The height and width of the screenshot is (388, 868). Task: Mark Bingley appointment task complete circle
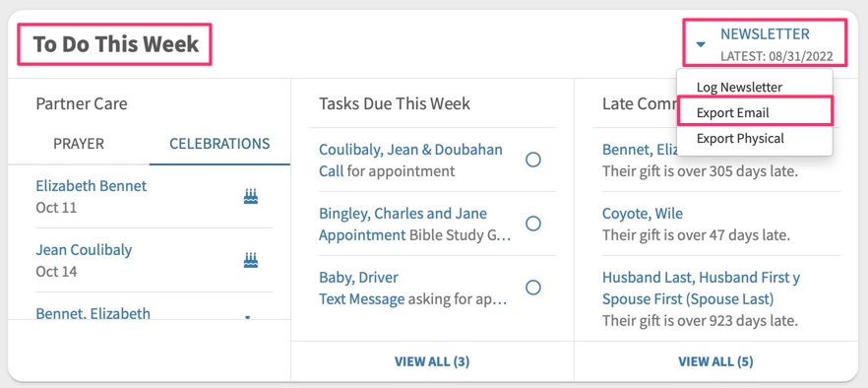tap(533, 224)
